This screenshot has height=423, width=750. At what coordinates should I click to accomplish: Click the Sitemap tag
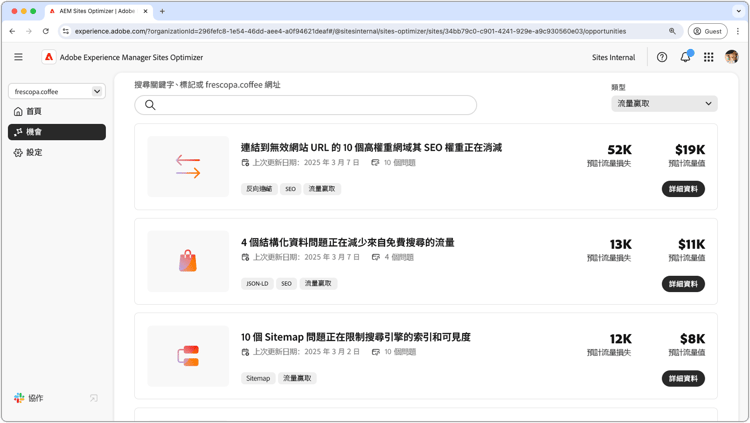point(258,378)
